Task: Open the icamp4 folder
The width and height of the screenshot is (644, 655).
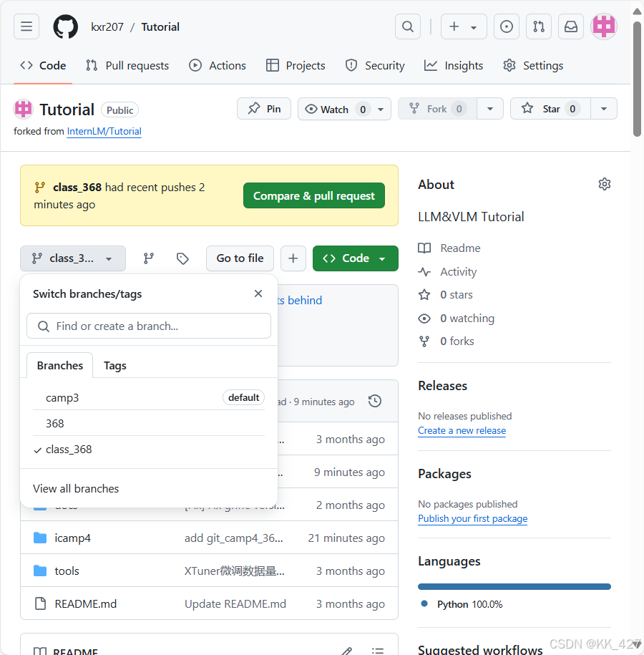Action: click(73, 538)
